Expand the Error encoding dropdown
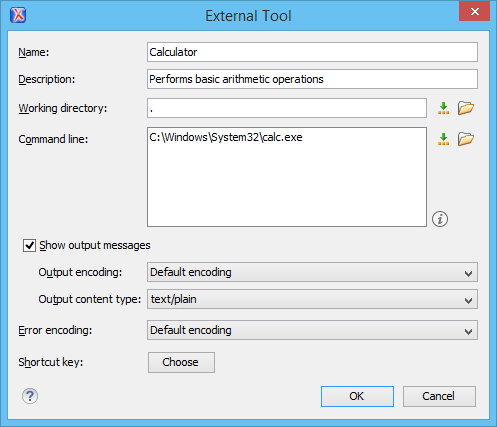 [x=312, y=330]
